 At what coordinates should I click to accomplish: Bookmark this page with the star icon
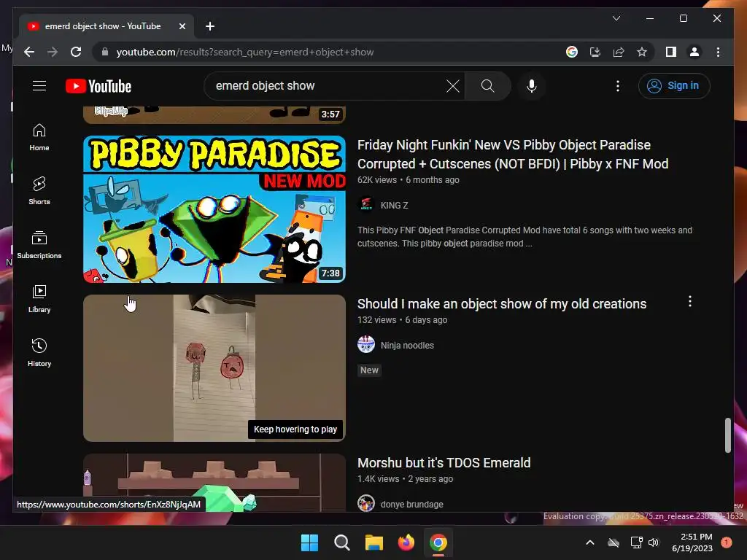[x=642, y=52]
